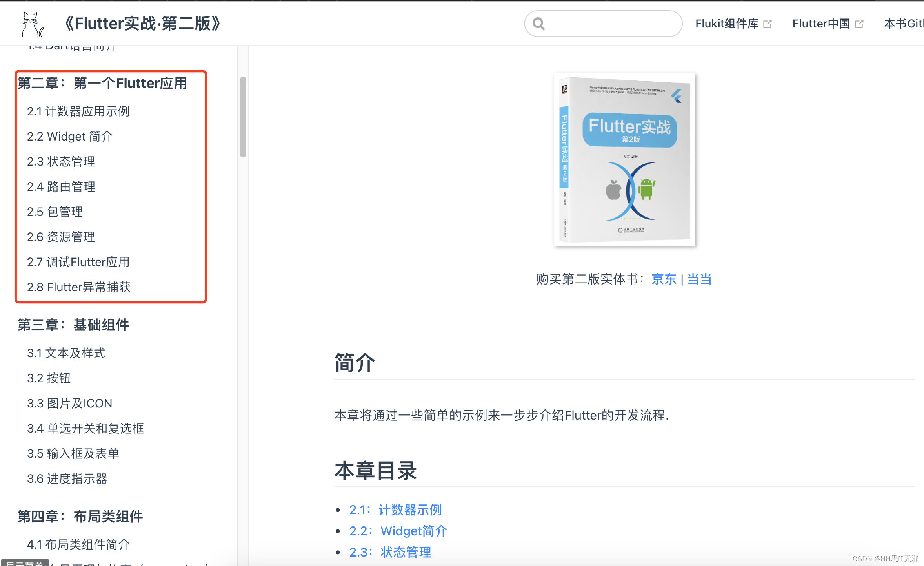The image size is (924, 566).
Task: Open 2.6 资源管理 in sidebar
Action: (61, 237)
